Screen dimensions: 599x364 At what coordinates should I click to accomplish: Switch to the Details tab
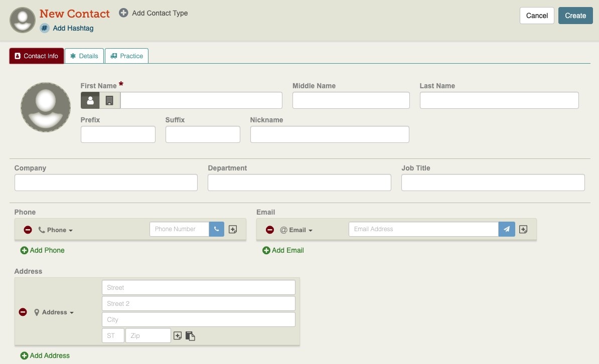(84, 56)
